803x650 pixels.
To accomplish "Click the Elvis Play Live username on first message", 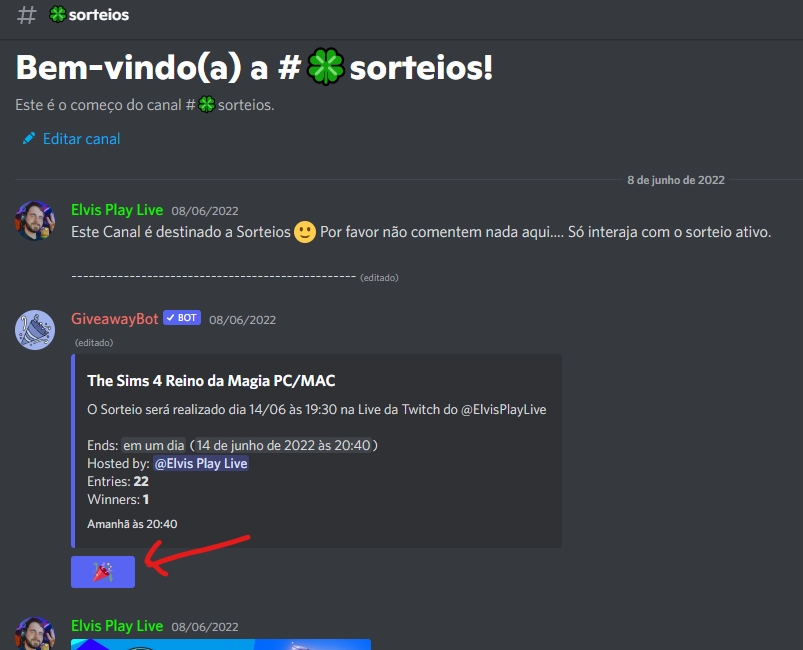I will [117, 210].
